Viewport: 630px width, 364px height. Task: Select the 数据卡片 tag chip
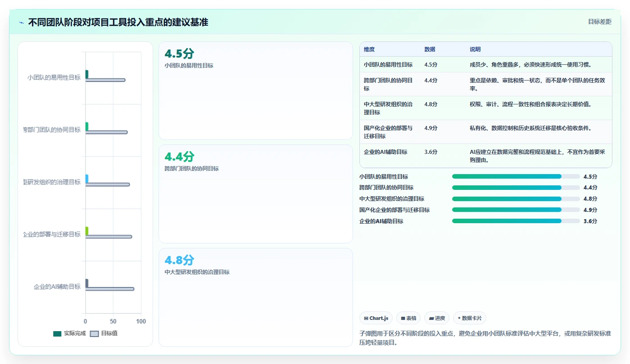[x=469, y=318]
